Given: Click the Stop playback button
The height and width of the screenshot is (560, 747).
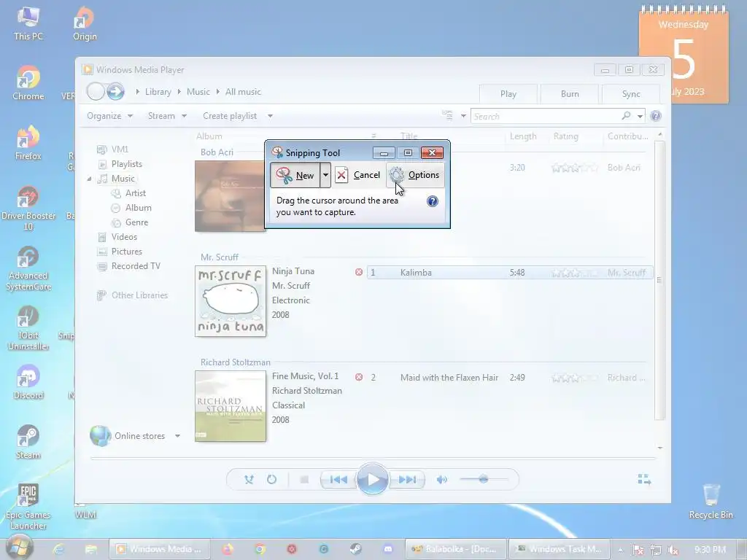Looking at the screenshot, I should coord(304,480).
